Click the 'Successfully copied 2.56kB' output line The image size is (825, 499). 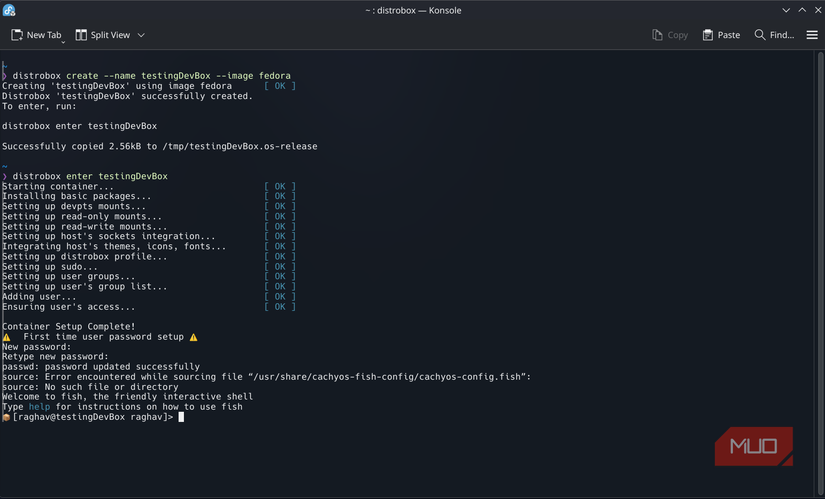tap(159, 146)
